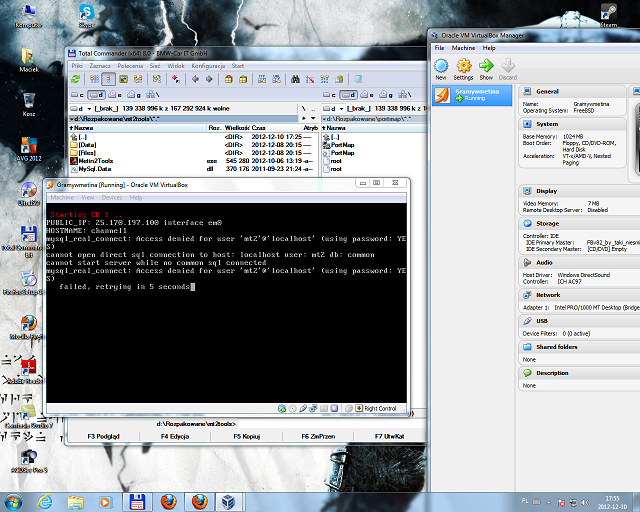Open the notepad icon at toolbar end
Viewport: 640px width, 512px height.
pos(358,79)
